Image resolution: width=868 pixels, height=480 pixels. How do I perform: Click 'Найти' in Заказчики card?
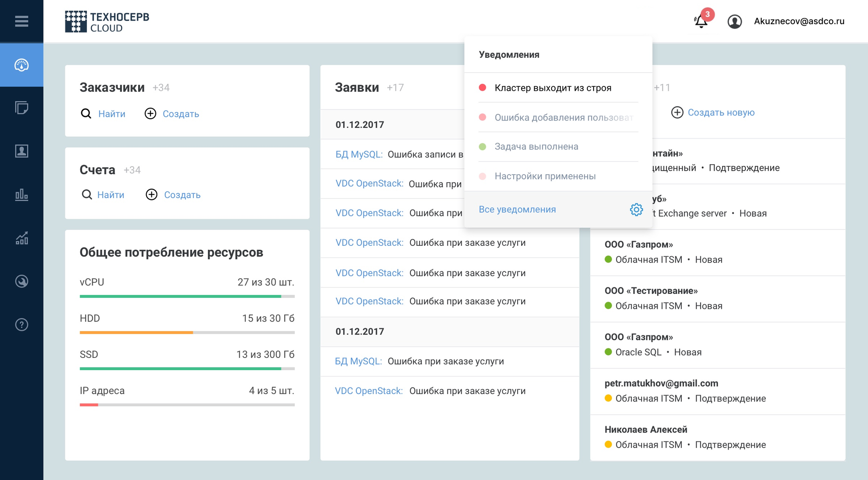pos(111,114)
